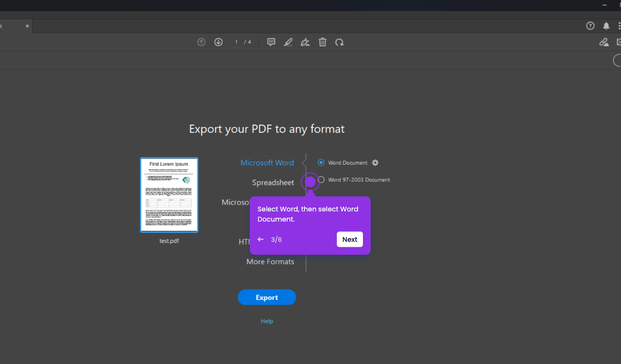Viewport: 621px width, 364px height.
Task: Open the Help link below Export
Action: [267, 321]
